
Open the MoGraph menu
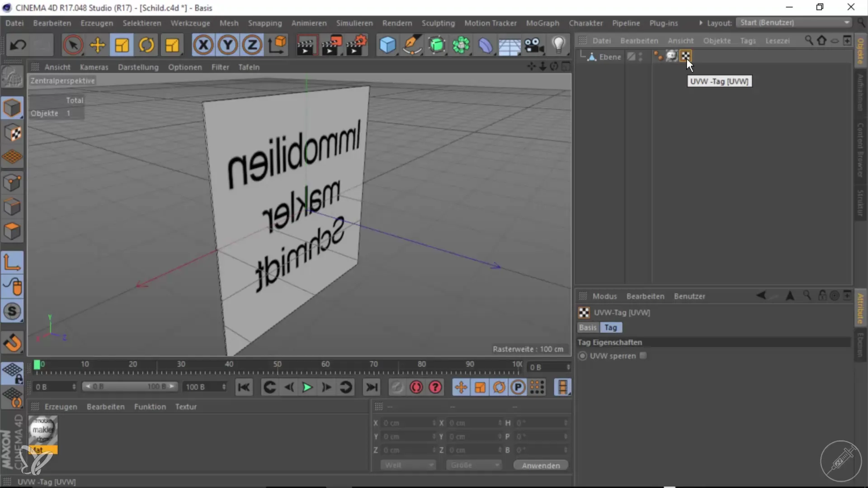[x=542, y=23]
